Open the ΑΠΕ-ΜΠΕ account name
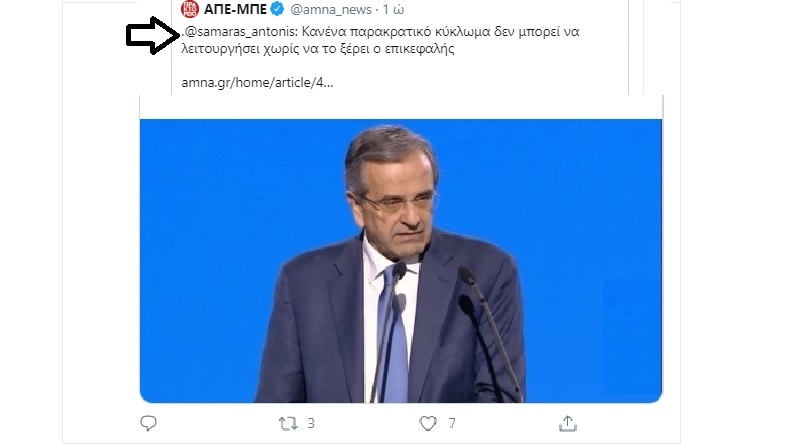Viewport: 800px width, 445px height. [235, 9]
